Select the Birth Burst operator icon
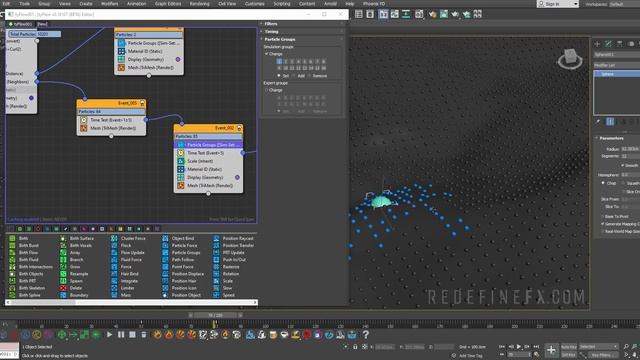This screenshot has height=360, width=640. point(12,245)
